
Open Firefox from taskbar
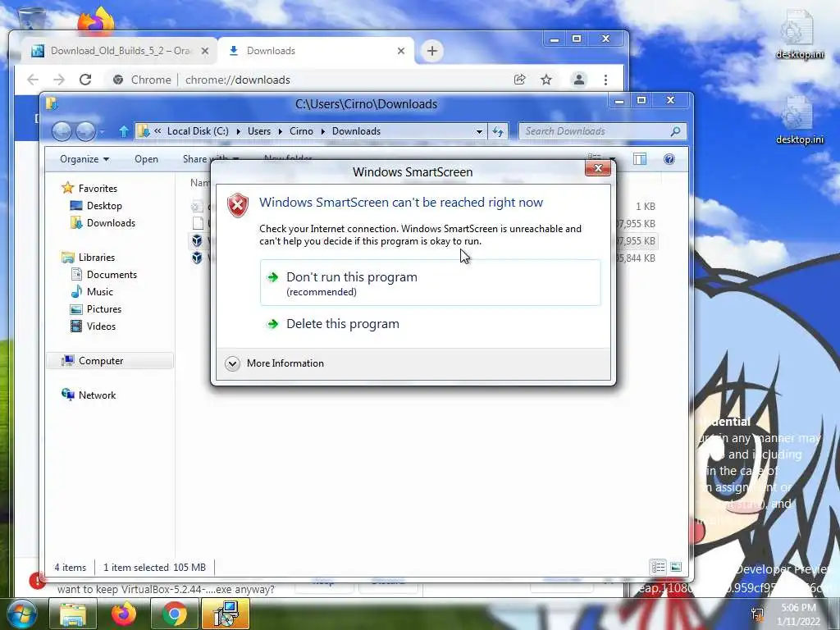(124, 614)
